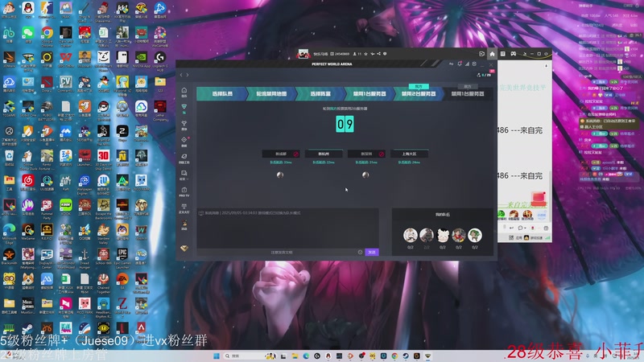Open Home in Perfect World Arena sidebar
The image size is (644, 362).
point(184,92)
